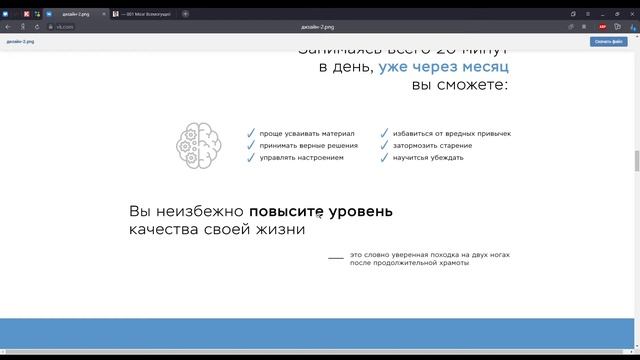The width and height of the screenshot is (640, 360).
Task: Click the text научиться убеждать
Action: (x=428, y=158)
